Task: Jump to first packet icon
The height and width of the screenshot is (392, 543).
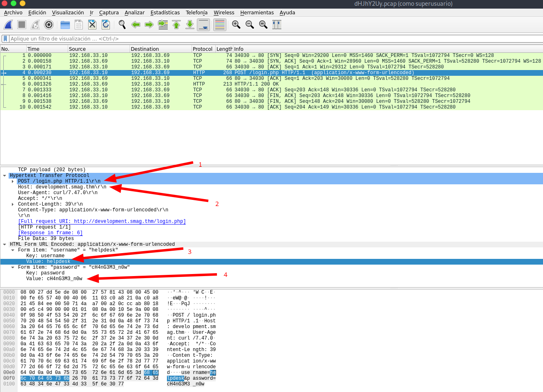Action: click(176, 25)
